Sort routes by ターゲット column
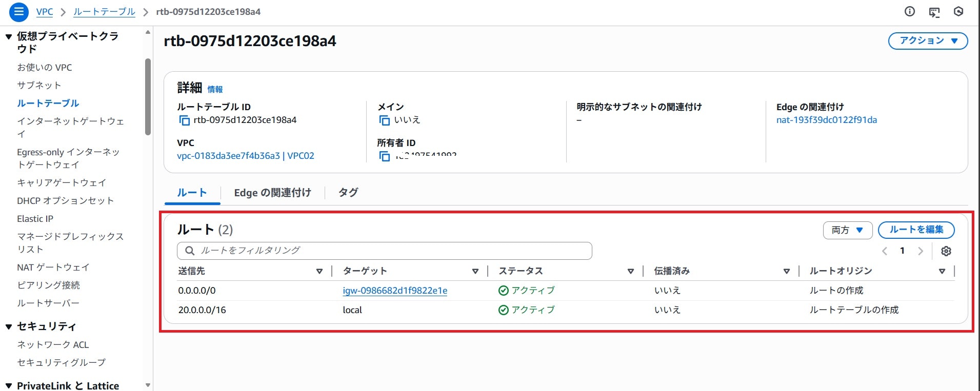 pyautogui.click(x=475, y=271)
